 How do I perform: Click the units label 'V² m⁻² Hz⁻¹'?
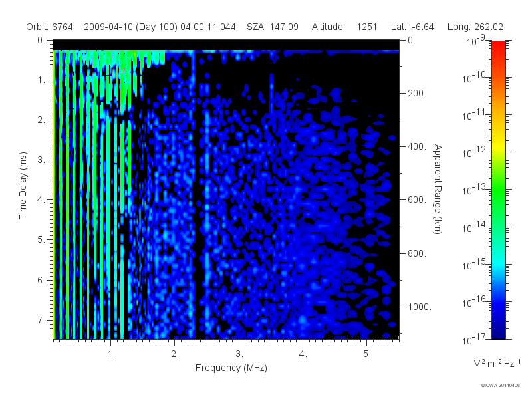[x=497, y=363]
